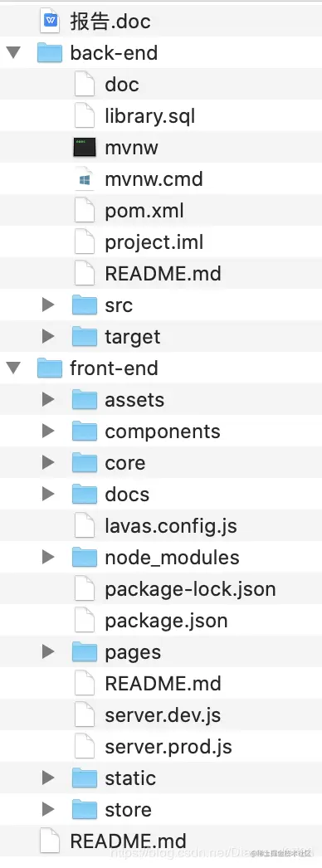Collapse the front-end folder disclosure triangle
Image resolution: width=322 pixels, height=868 pixels.
(x=12, y=368)
